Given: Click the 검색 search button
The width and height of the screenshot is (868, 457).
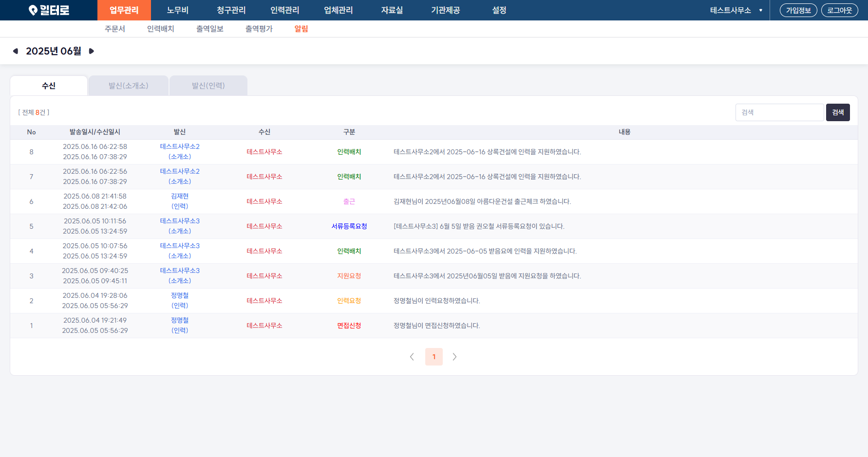Looking at the screenshot, I should click(838, 112).
